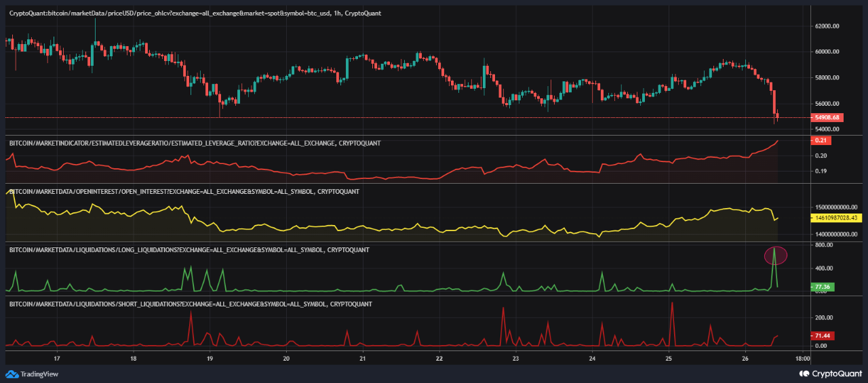Click the 18:00 time axis label
Screen dimensions: 868x383
click(x=802, y=359)
